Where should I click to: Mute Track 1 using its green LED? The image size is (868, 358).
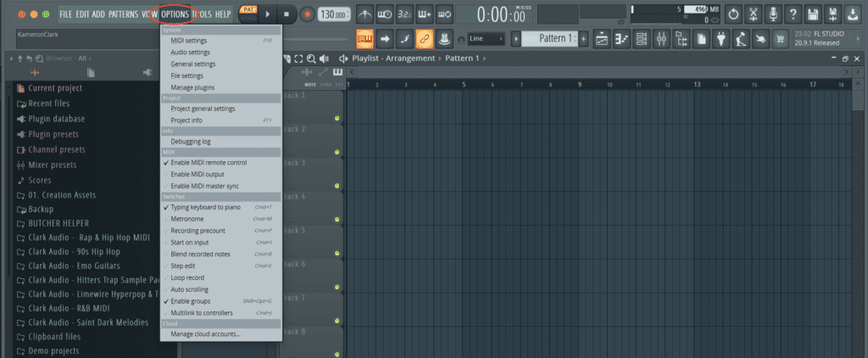tap(337, 119)
